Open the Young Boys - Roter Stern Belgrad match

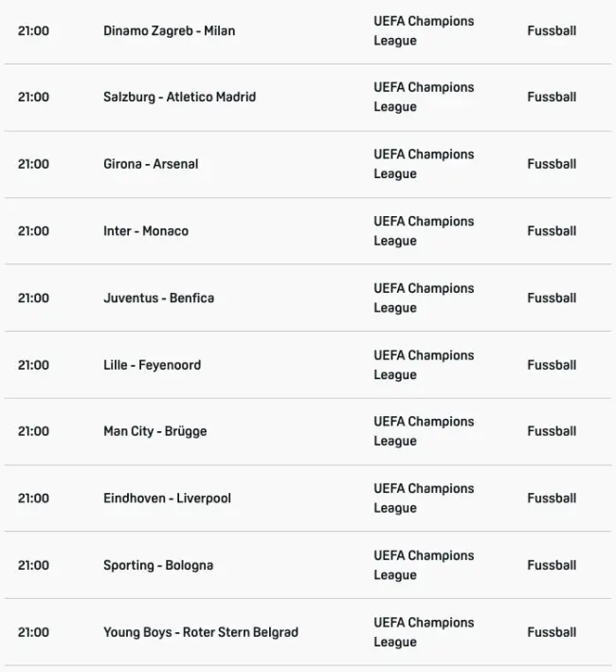(200, 632)
